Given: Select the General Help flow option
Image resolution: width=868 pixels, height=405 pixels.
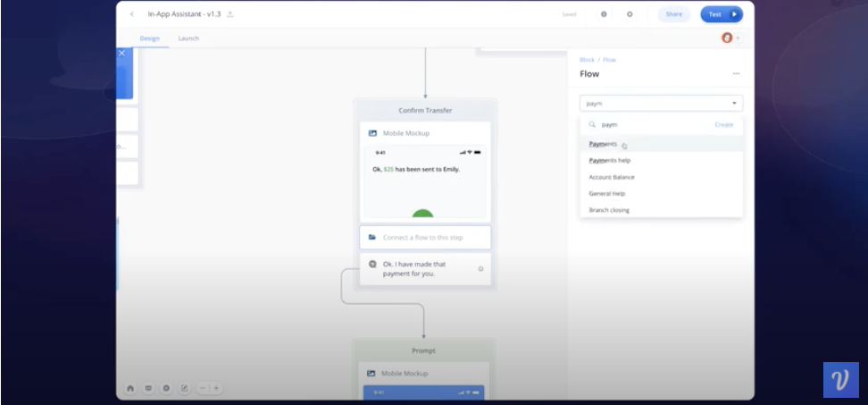Looking at the screenshot, I should pos(661,194).
